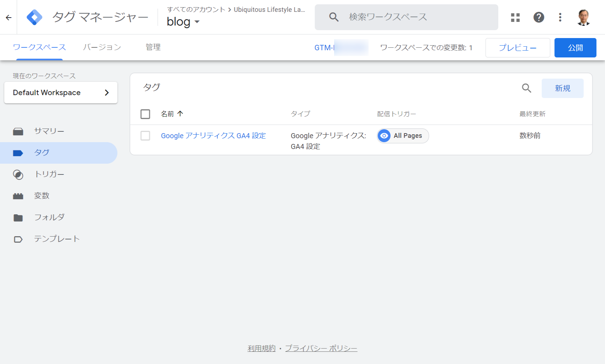Click the All Pages trigger chip

click(x=403, y=136)
